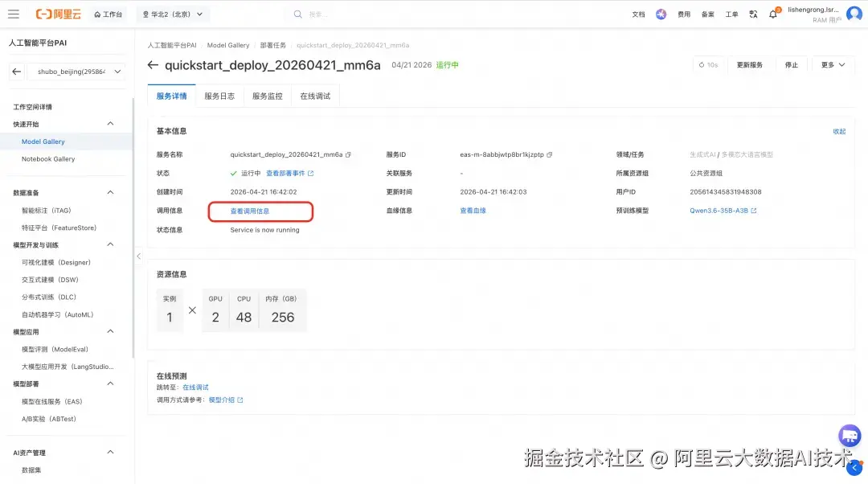Open the 华北2 (北京) region dropdown
Screen dimensions: 868x484
point(173,14)
